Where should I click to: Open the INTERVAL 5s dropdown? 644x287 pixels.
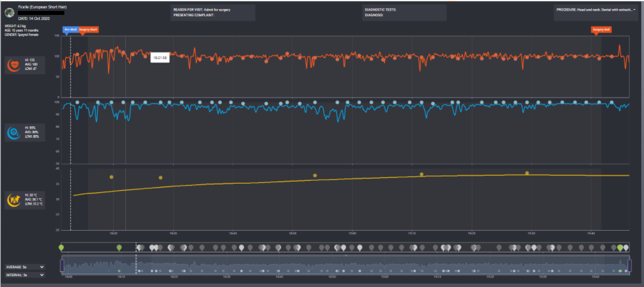(x=25, y=275)
